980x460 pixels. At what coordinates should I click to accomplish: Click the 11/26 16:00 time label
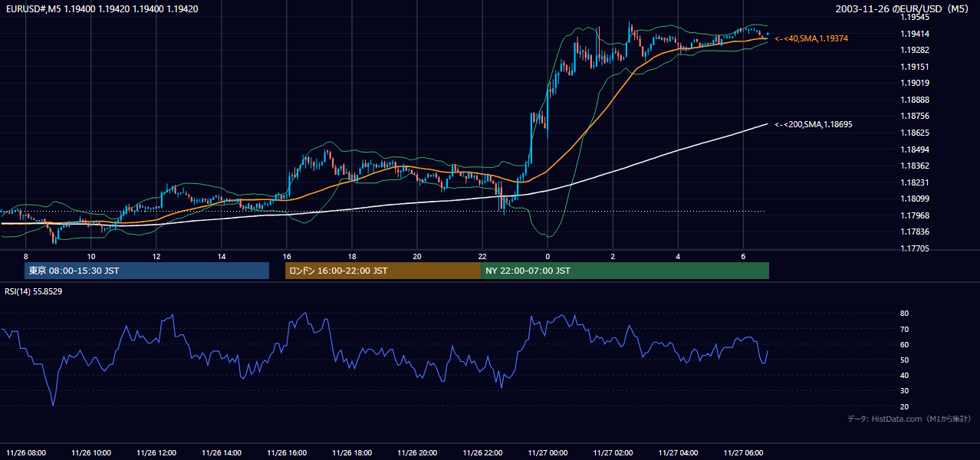pos(287,453)
